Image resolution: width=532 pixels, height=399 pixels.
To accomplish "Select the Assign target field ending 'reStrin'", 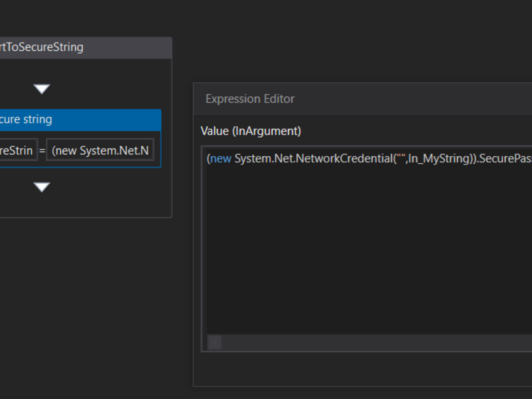I will point(18,150).
